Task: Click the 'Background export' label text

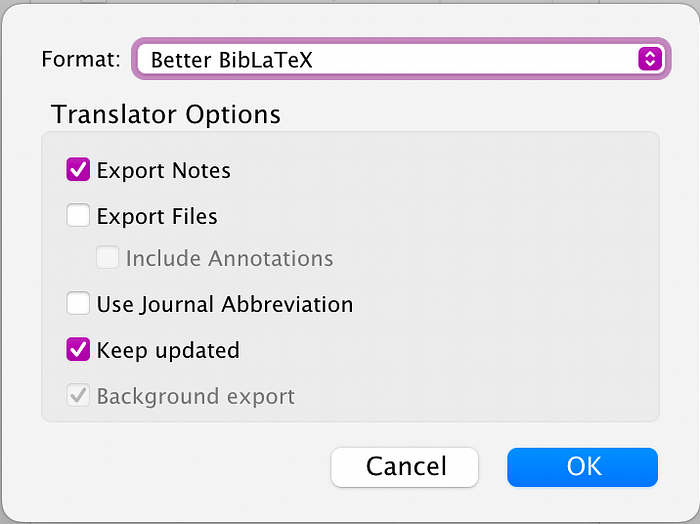Action: pos(196,396)
